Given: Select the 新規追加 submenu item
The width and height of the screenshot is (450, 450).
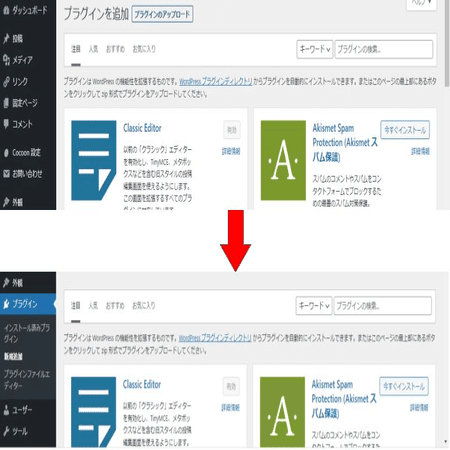Looking at the screenshot, I should pyautogui.click(x=13, y=356).
